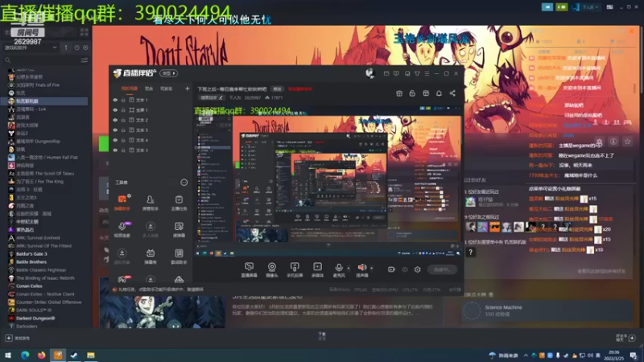Click the padlock icon in stream header
This screenshot has height=362, width=644.
pos(412,93)
